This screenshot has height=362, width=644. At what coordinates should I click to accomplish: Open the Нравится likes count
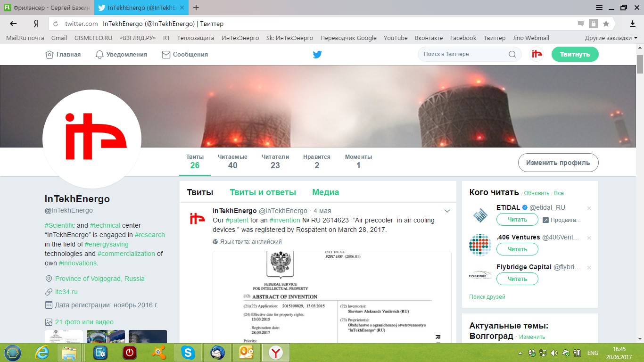317,161
